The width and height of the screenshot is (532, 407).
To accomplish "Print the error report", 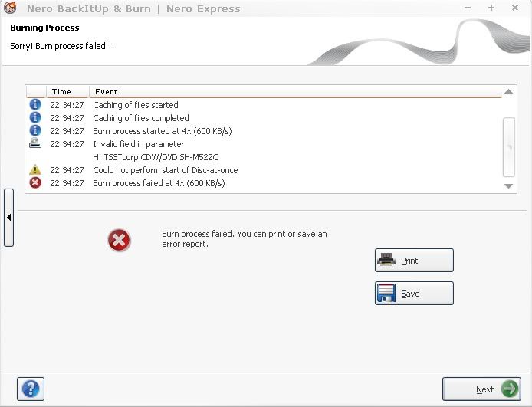I will [x=414, y=260].
